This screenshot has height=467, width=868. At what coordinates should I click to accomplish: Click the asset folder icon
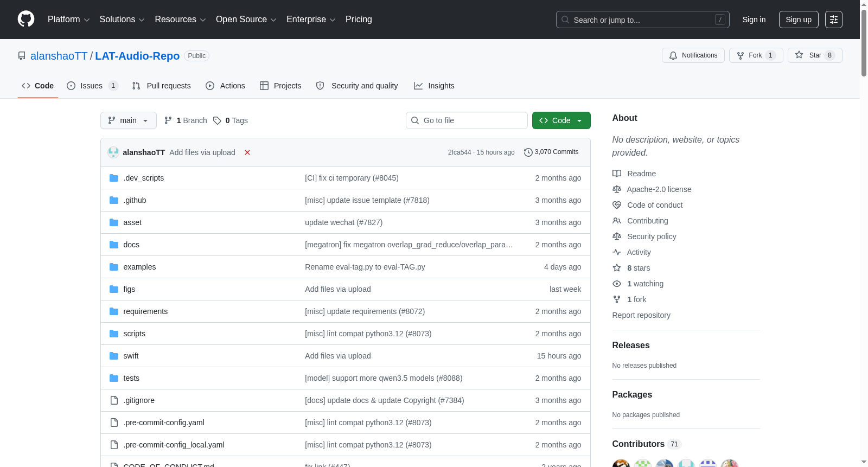click(114, 222)
